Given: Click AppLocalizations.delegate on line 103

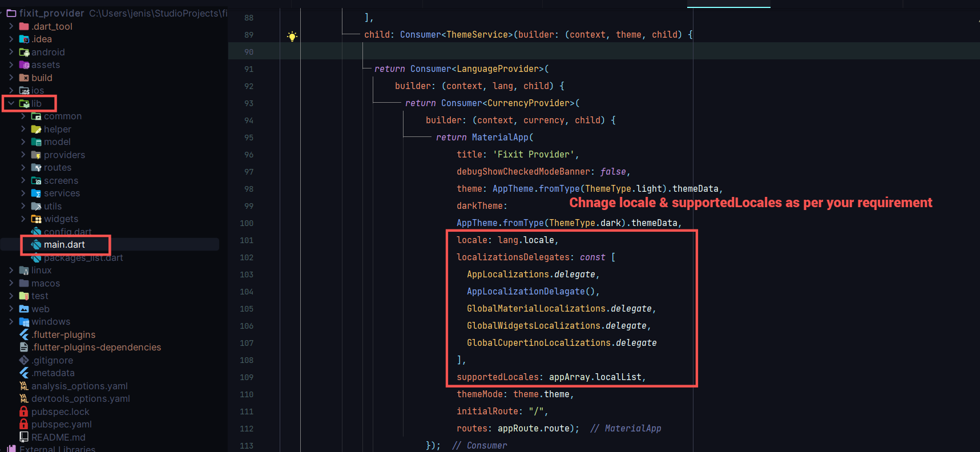Looking at the screenshot, I should (x=531, y=275).
